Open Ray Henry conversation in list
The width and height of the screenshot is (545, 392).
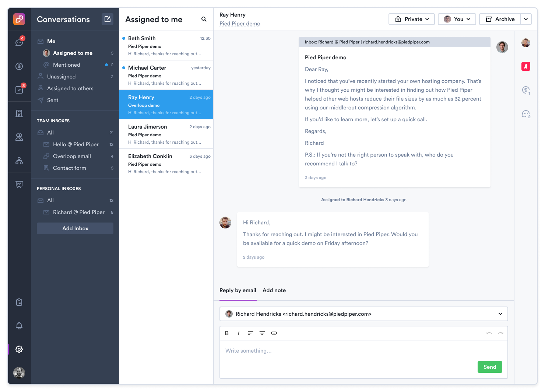[x=166, y=105]
